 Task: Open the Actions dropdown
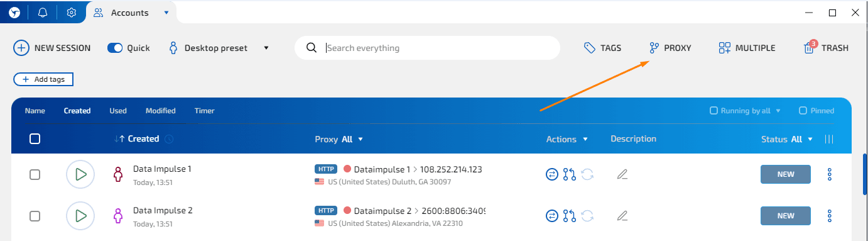coord(567,139)
